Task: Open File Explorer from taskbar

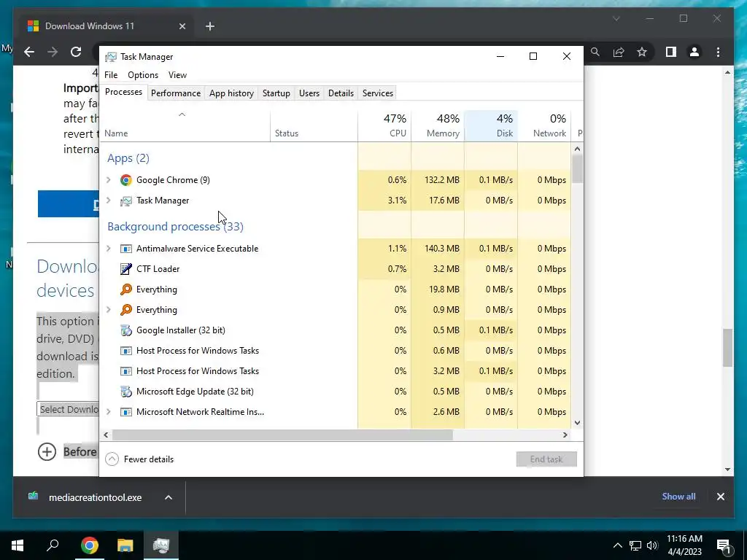Action: pos(125,545)
